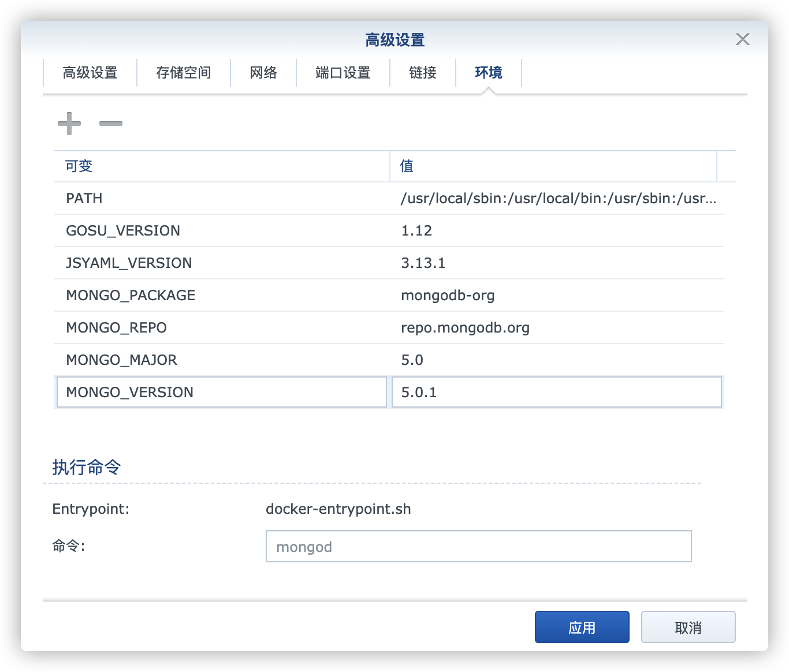The height and width of the screenshot is (672, 789).
Task: Select the MONGO_REPO variable cell
Action: [x=222, y=327]
